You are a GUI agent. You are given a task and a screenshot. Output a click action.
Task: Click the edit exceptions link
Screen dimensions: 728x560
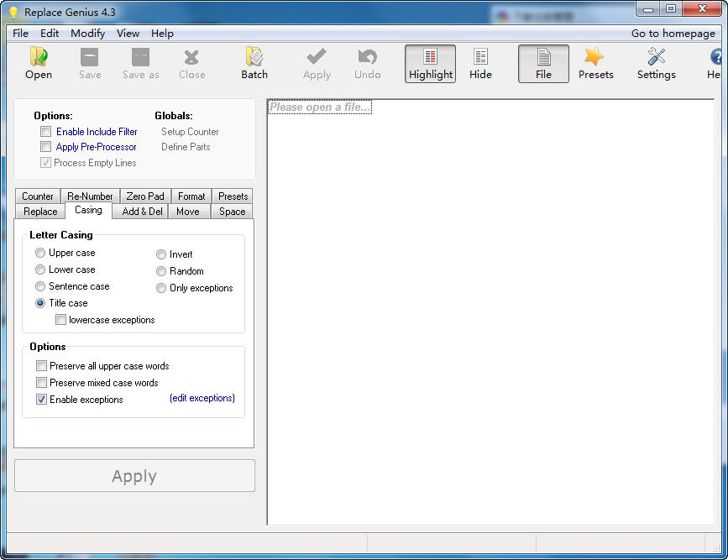pyautogui.click(x=202, y=398)
